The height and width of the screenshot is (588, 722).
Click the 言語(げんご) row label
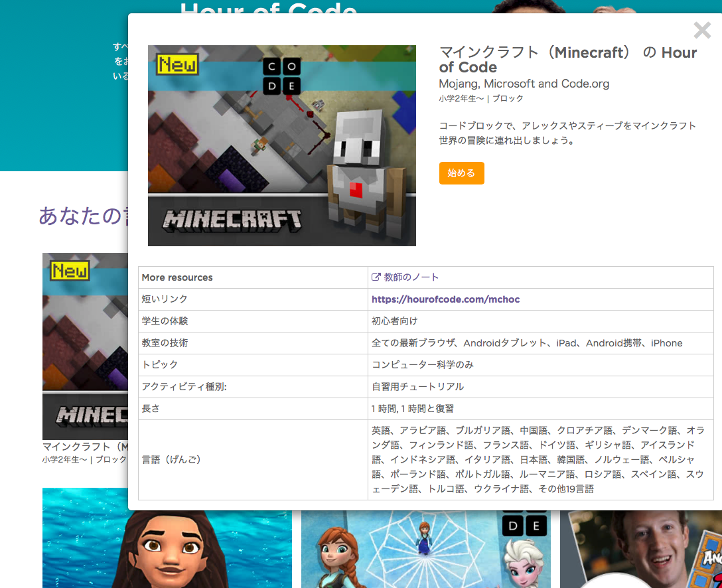point(171,459)
